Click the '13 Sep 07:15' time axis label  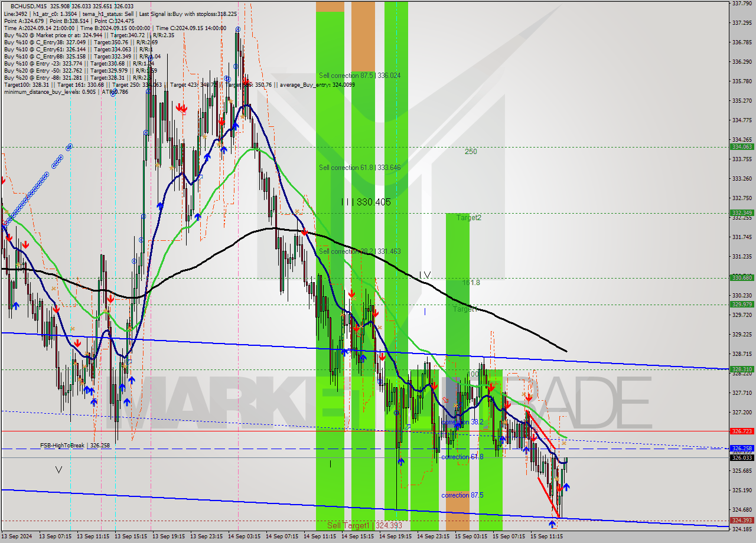pyautogui.click(x=55, y=537)
